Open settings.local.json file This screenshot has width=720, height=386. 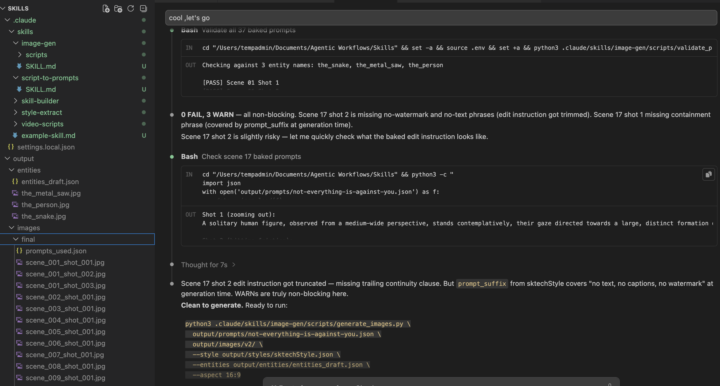[46, 147]
